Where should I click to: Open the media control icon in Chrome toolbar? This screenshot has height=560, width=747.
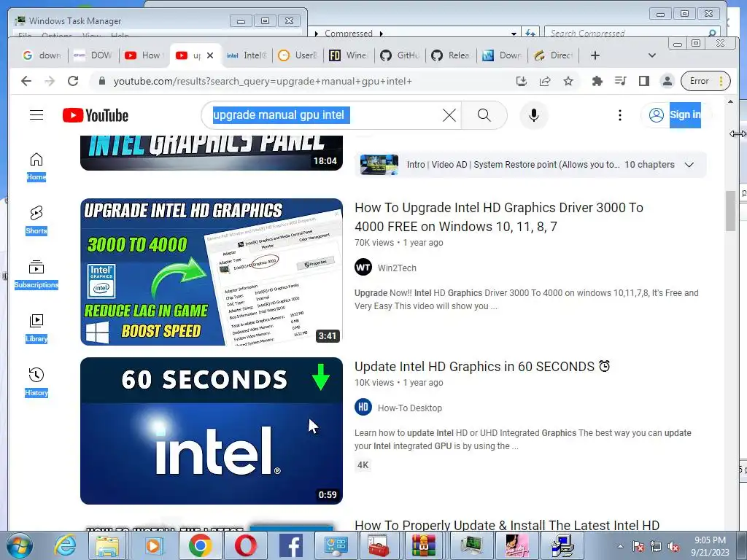click(x=620, y=82)
